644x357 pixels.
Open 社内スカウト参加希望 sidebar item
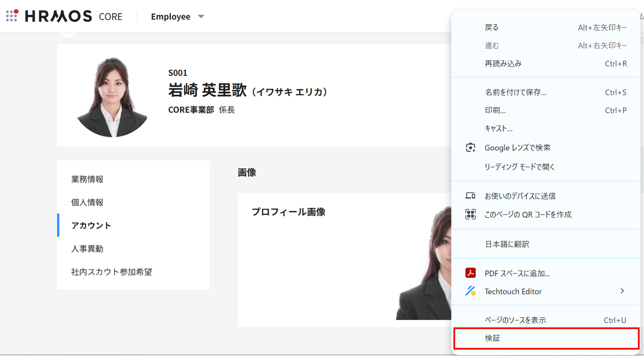click(111, 272)
